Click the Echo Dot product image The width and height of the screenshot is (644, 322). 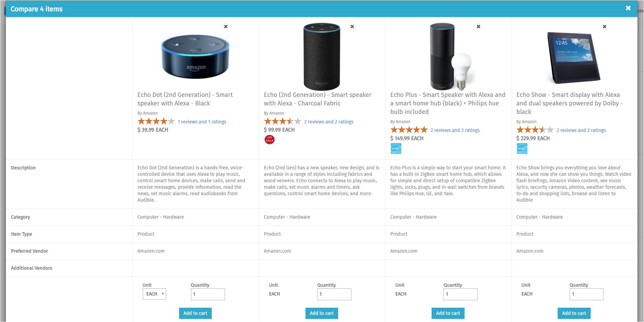pos(195,56)
